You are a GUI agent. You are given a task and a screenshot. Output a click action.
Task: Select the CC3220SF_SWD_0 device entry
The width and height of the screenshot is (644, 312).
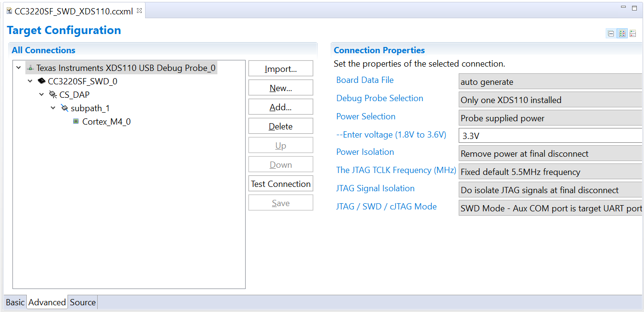point(82,81)
